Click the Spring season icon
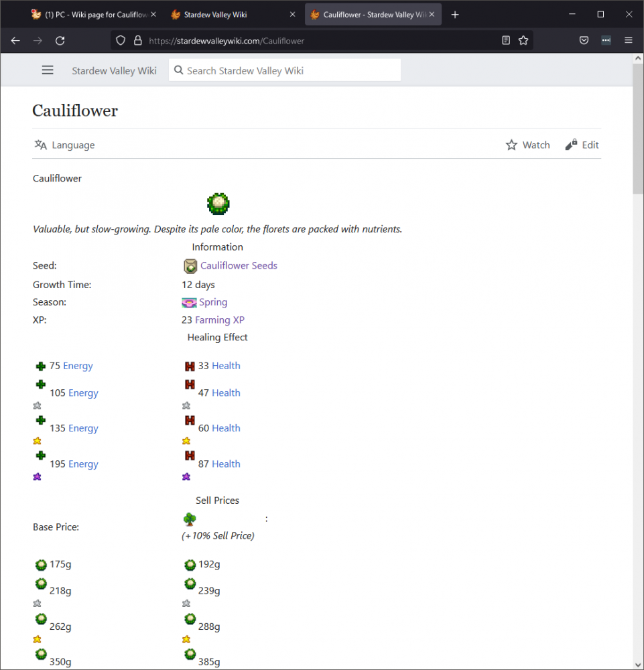This screenshot has height=670, width=644. tap(189, 303)
